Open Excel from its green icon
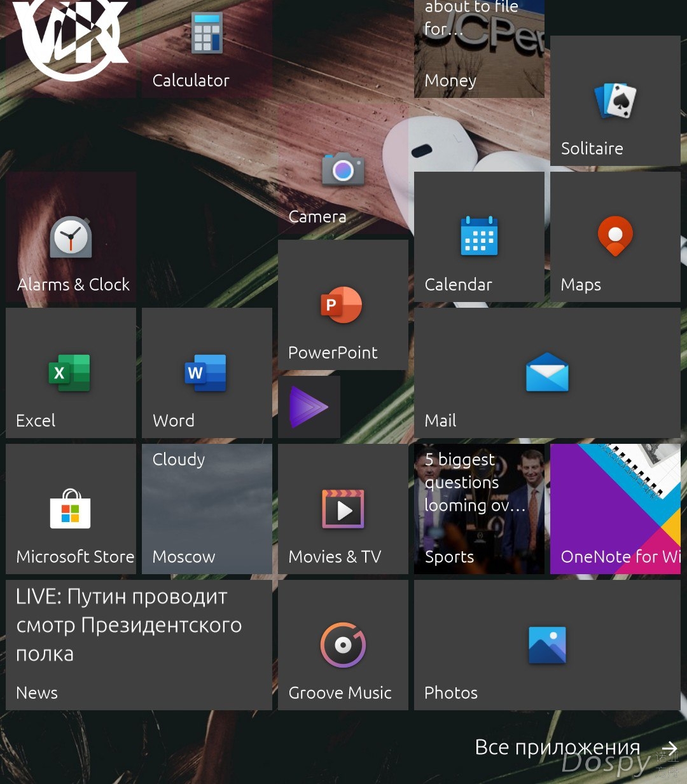This screenshot has width=687, height=784. (x=71, y=373)
